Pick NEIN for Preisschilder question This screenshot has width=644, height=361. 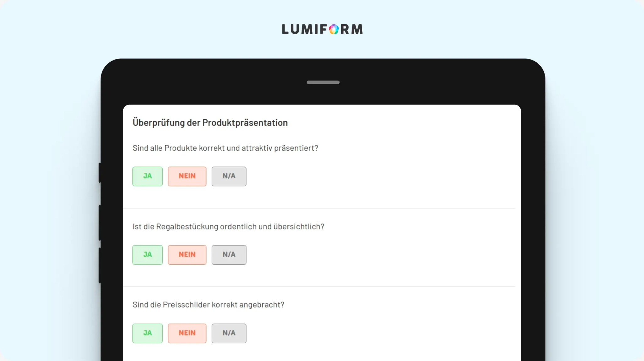187,333
